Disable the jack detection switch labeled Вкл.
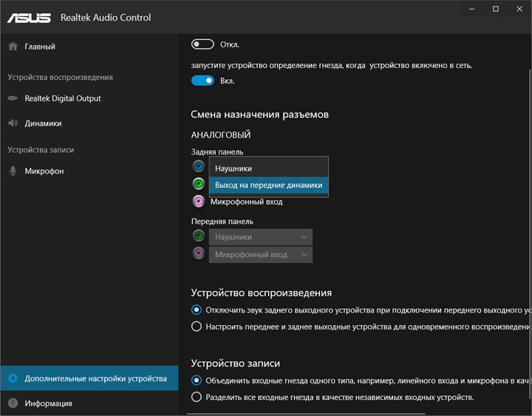The image size is (532, 416). coord(202,81)
